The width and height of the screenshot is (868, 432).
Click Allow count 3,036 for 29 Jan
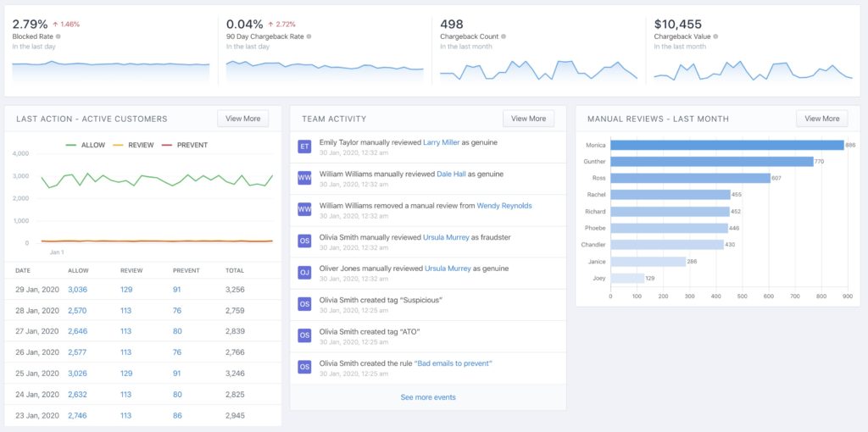[x=77, y=290]
